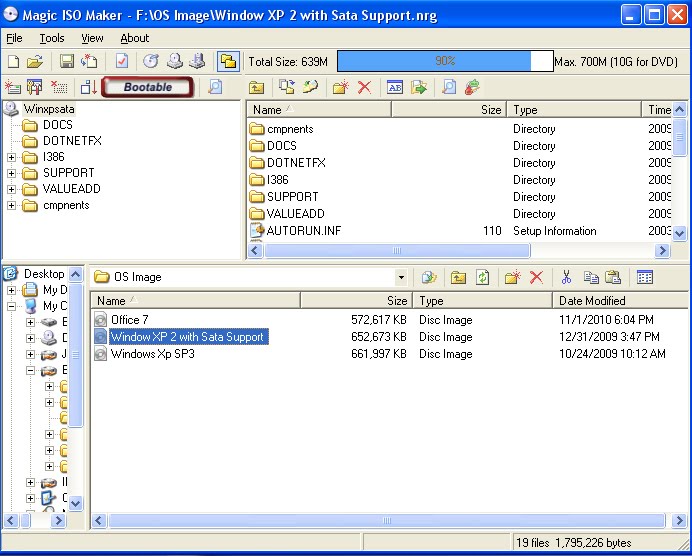Select the Office 7 disc image
The image size is (692, 556).
pyautogui.click(x=129, y=319)
